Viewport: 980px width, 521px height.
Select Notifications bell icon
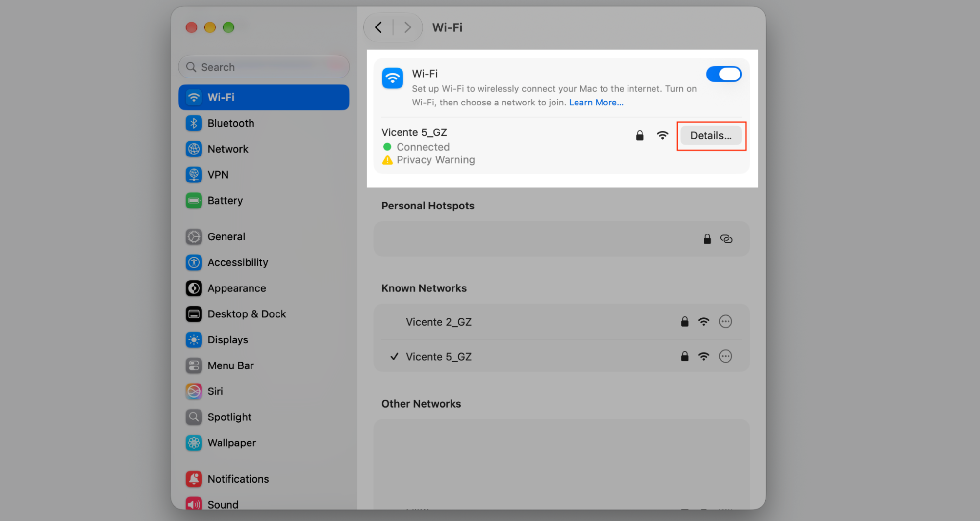(194, 479)
